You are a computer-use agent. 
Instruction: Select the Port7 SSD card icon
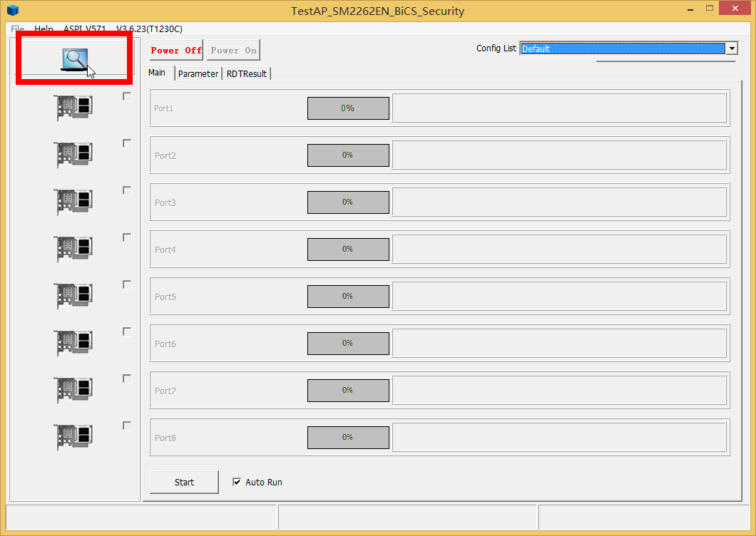coord(74,390)
